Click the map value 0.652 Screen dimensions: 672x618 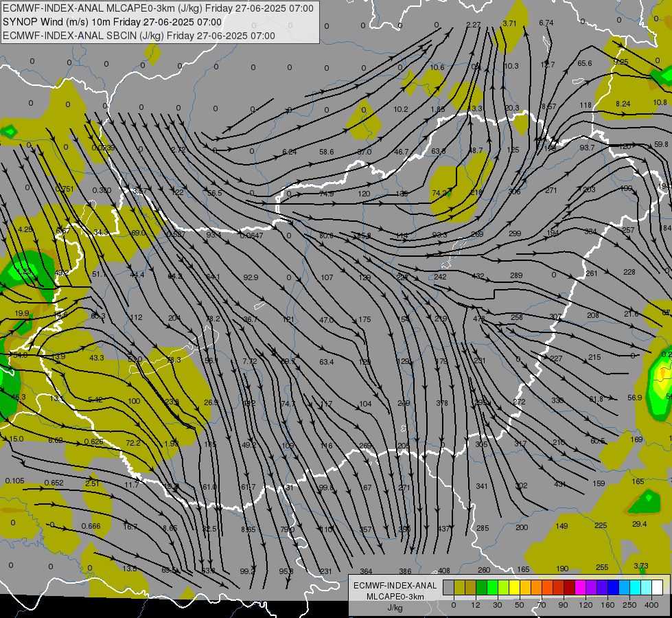point(54,483)
